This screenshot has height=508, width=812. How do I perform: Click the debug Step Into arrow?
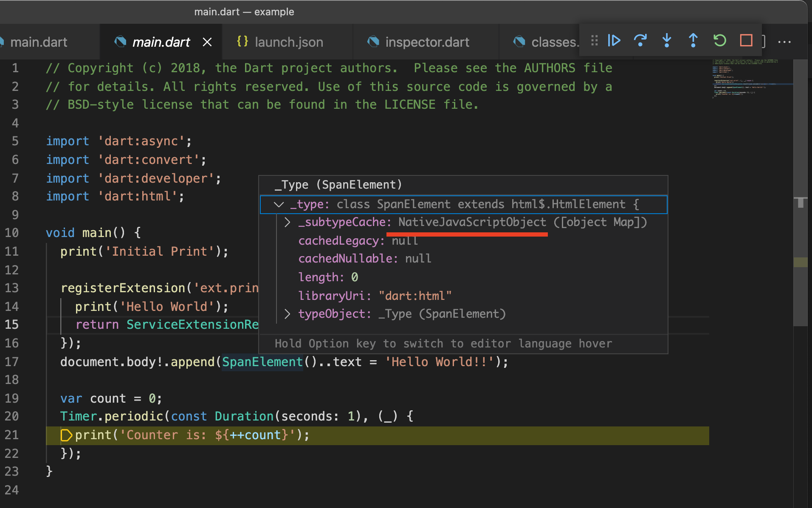tap(667, 41)
